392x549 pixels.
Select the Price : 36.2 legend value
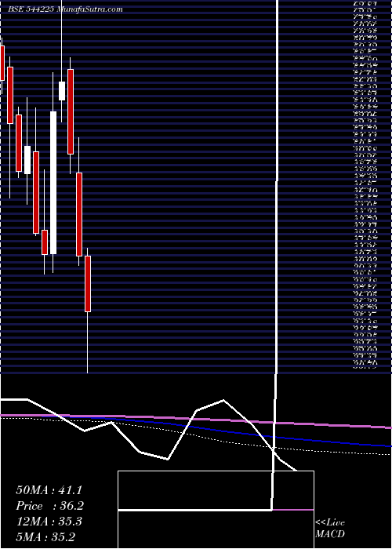pos(50,507)
